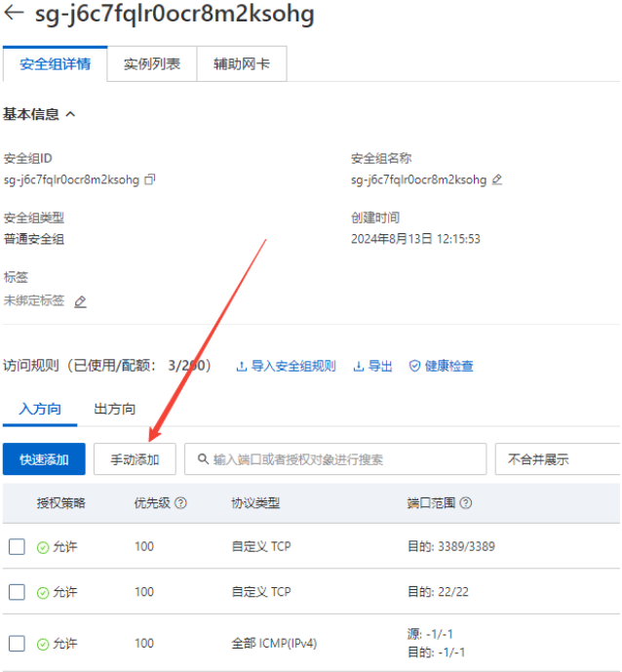Select the 22/22 TCP rule checkbox
This screenshot has height=672, width=622.
[x=17, y=592]
